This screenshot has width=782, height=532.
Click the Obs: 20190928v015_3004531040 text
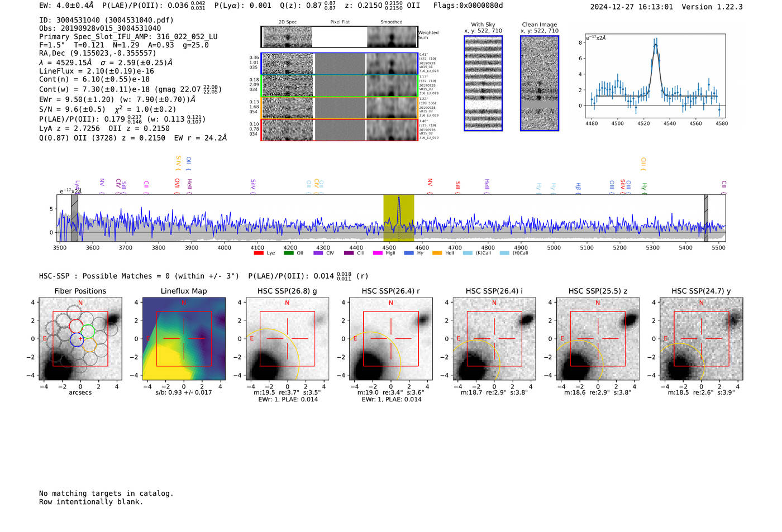tap(100, 28)
